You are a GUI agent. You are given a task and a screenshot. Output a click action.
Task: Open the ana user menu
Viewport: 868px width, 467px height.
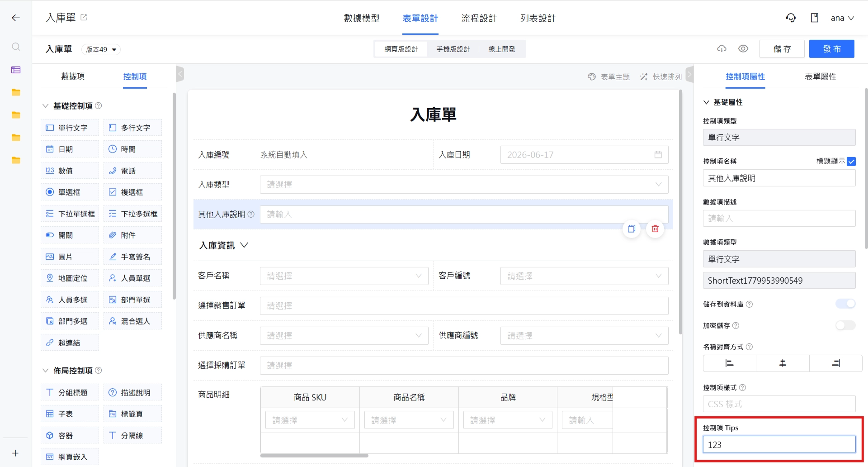click(x=842, y=18)
